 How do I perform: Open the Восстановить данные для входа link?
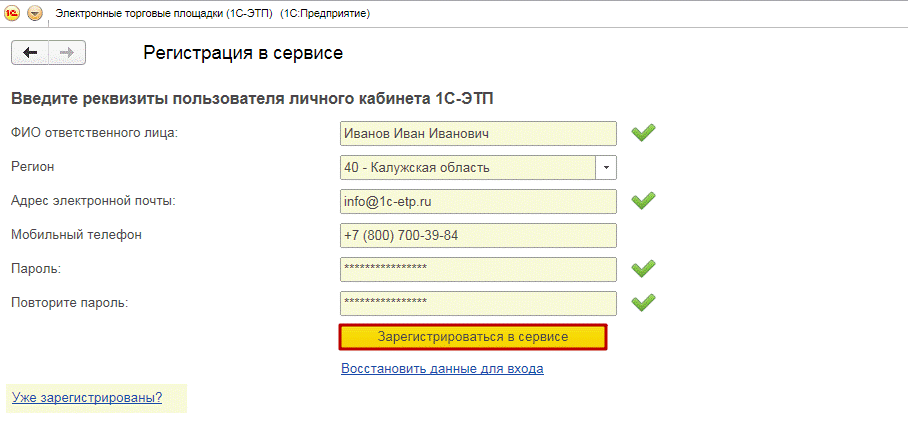tap(442, 368)
